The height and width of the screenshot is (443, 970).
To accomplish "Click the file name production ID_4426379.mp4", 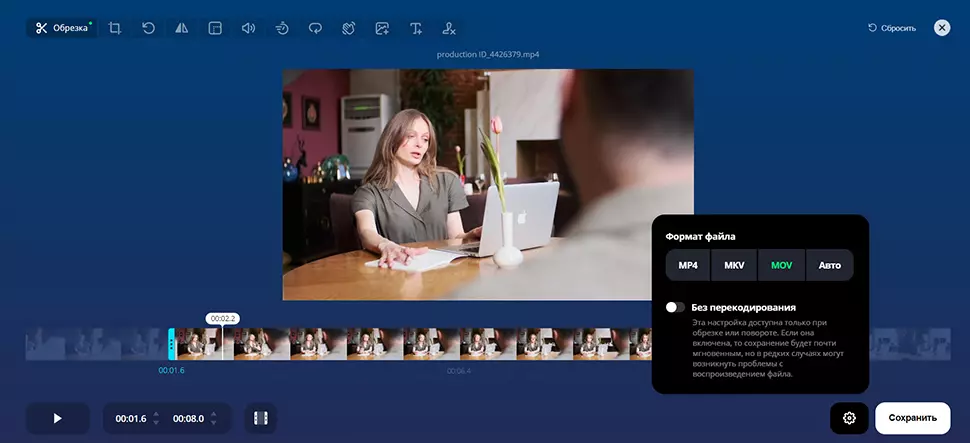I will pyautogui.click(x=487, y=54).
